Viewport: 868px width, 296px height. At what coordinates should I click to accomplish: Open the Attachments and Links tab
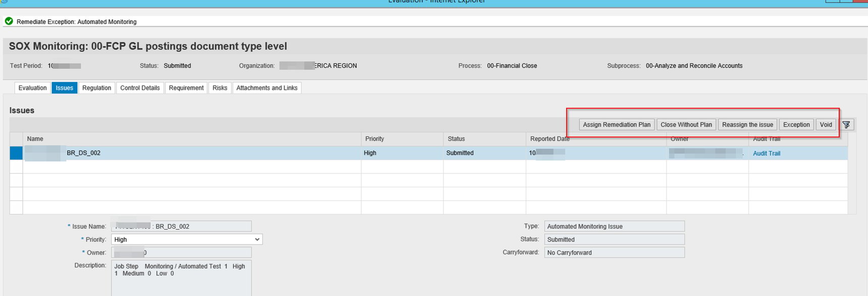(x=267, y=88)
